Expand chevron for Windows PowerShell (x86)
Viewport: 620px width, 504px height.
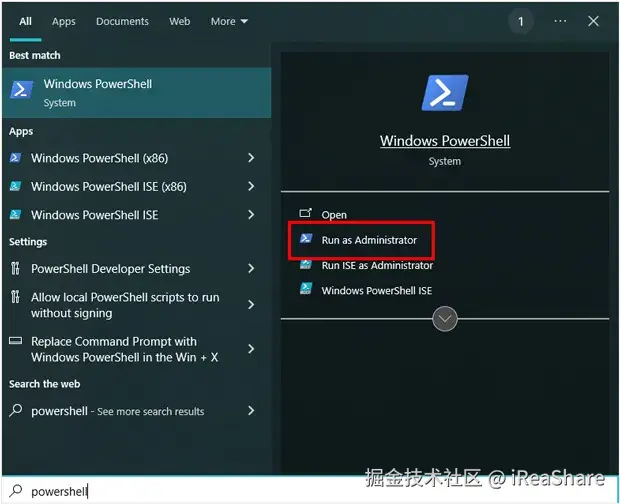(251, 158)
